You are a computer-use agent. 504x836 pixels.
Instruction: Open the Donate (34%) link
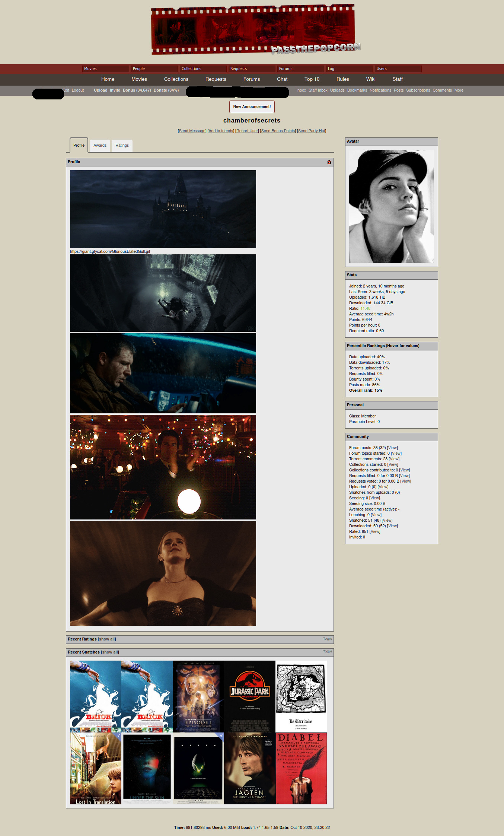coord(166,90)
